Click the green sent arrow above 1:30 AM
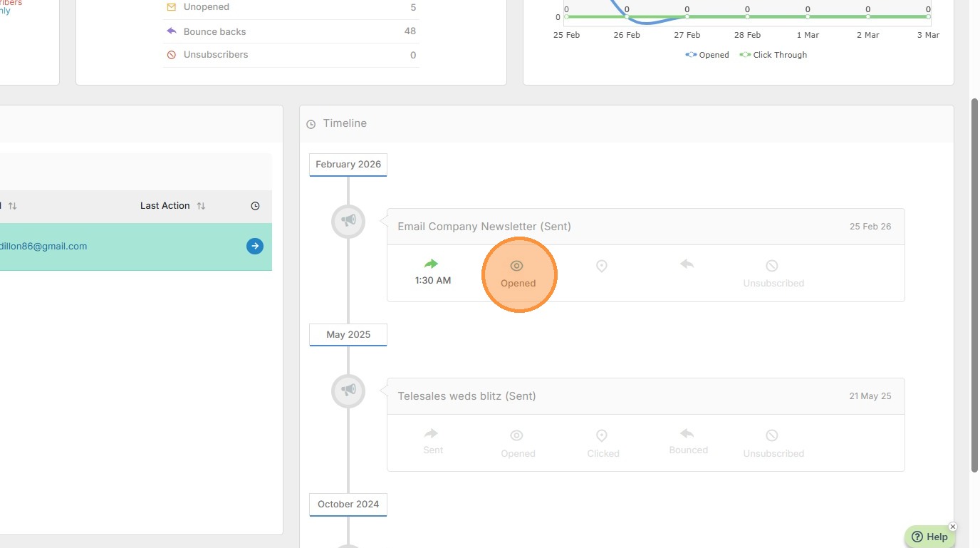980x548 pixels. (x=431, y=264)
